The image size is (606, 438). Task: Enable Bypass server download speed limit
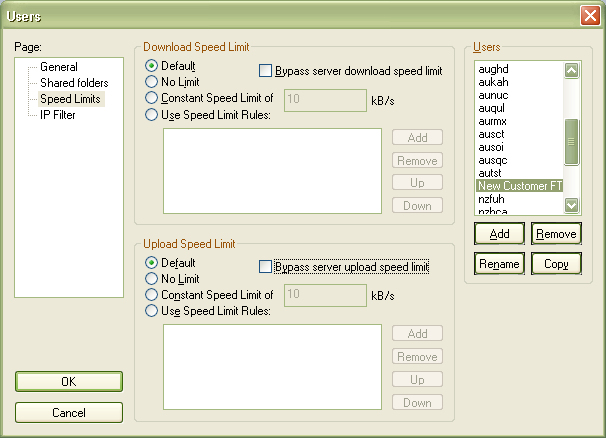coord(265,71)
